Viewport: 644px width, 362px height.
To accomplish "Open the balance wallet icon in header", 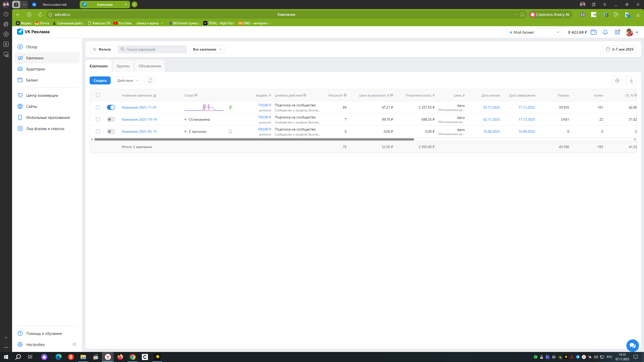I will click(593, 32).
